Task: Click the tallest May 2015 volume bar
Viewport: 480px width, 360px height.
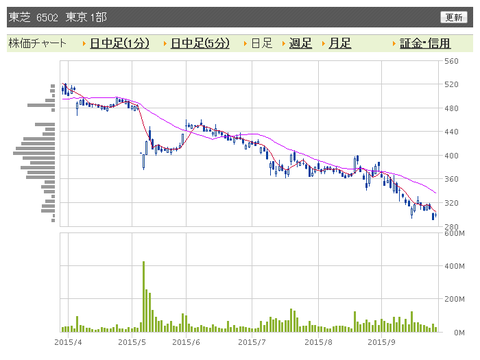Action: 144,296
